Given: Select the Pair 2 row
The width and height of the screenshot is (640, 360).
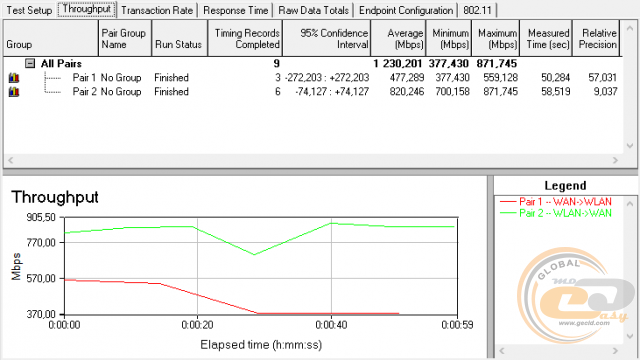Looking at the screenshot, I should click(313, 92).
